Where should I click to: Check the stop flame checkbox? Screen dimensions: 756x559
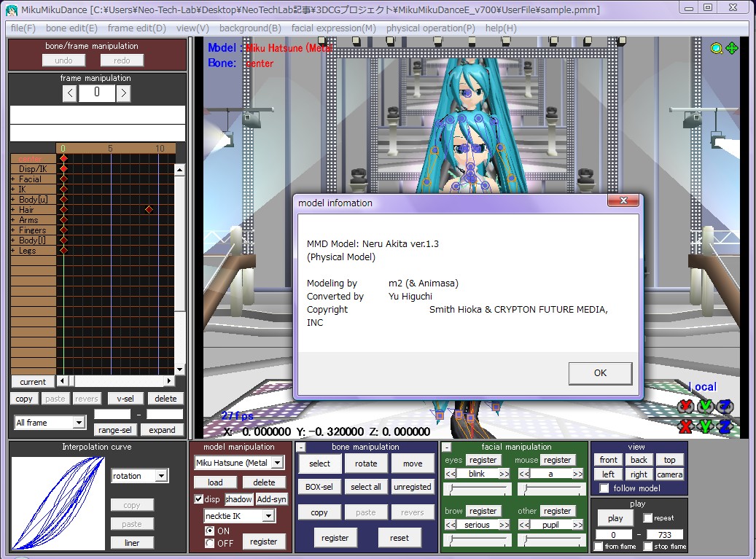click(648, 547)
